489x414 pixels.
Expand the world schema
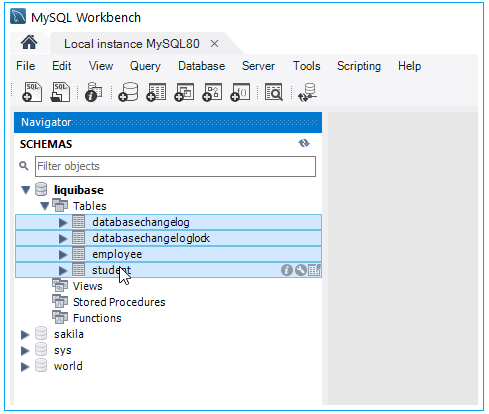[x=25, y=366]
